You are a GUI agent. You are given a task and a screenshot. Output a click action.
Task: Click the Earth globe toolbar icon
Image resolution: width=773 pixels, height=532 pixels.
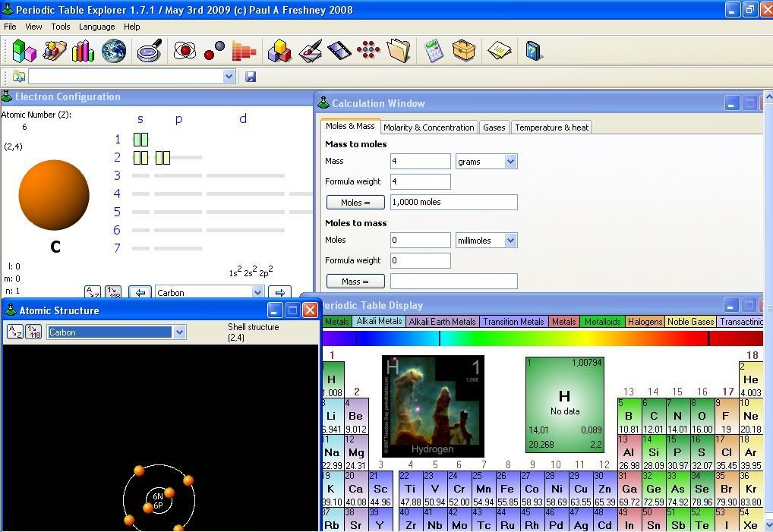click(114, 51)
